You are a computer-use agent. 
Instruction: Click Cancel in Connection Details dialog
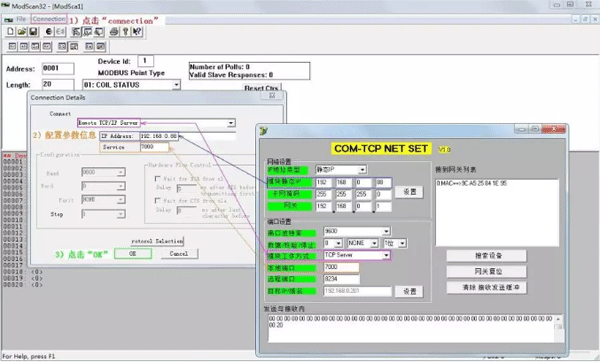pos(179,253)
